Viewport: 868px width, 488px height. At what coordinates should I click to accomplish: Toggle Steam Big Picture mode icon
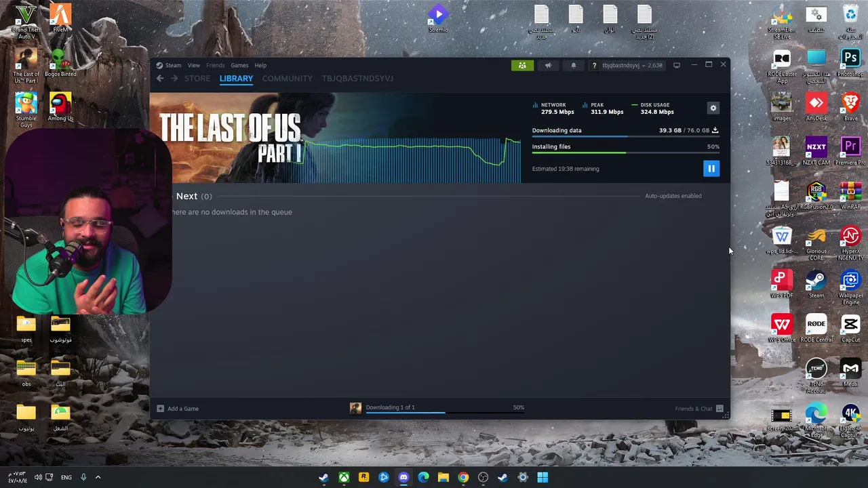coord(676,65)
